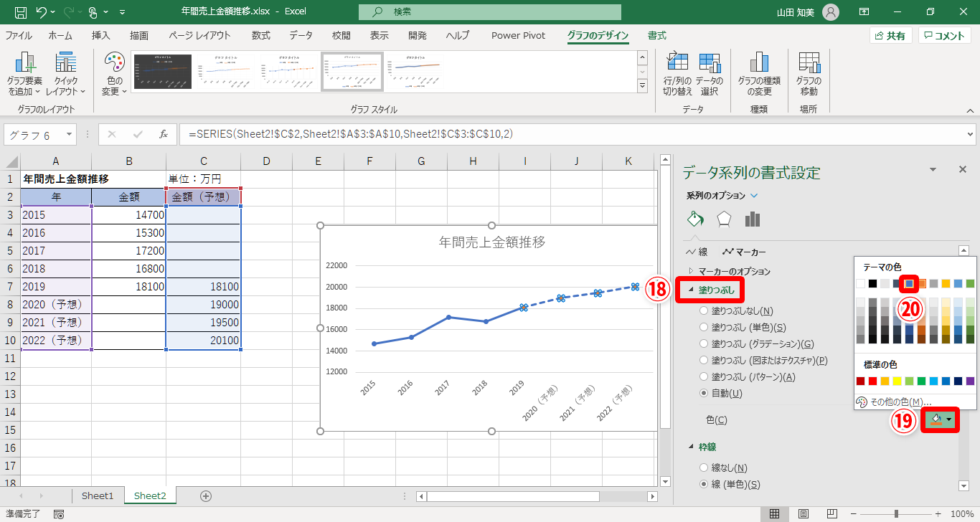
Task: Open the series options bar chart tab
Action: 752,219
